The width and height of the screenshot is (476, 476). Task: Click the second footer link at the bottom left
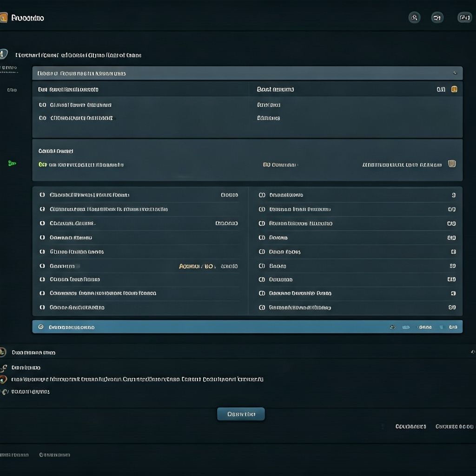point(54,455)
